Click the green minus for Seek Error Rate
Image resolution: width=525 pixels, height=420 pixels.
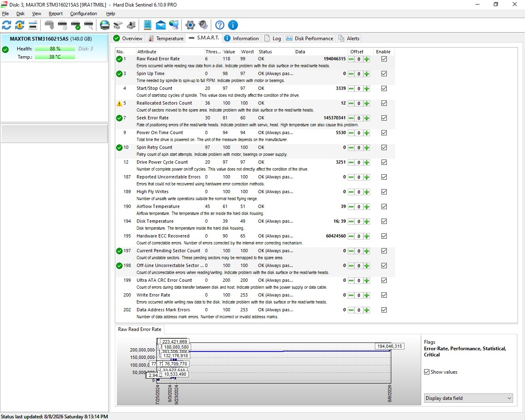click(x=351, y=118)
